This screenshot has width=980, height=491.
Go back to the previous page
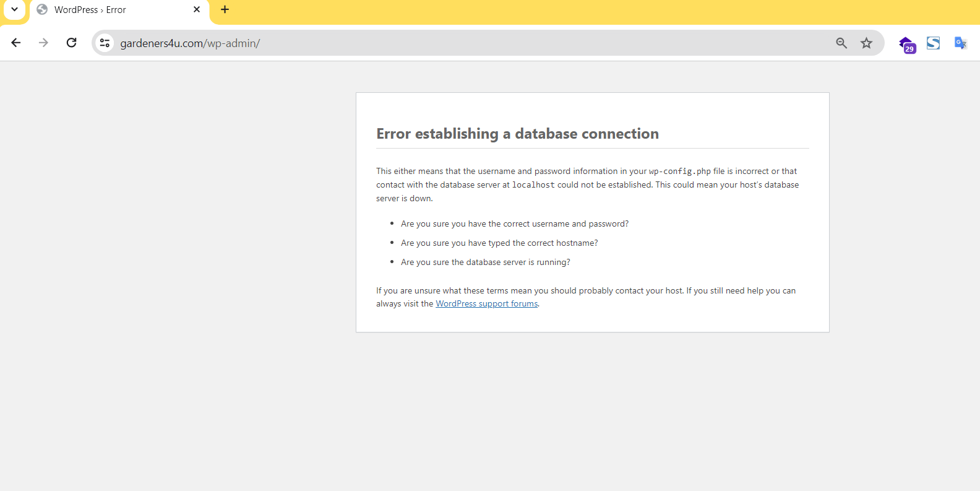point(16,43)
